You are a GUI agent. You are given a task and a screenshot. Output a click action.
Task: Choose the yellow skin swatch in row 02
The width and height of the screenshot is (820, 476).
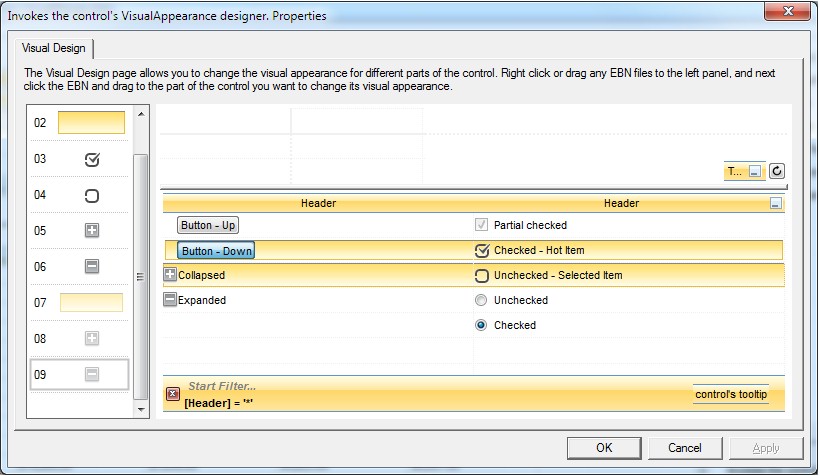[x=91, y=123]
